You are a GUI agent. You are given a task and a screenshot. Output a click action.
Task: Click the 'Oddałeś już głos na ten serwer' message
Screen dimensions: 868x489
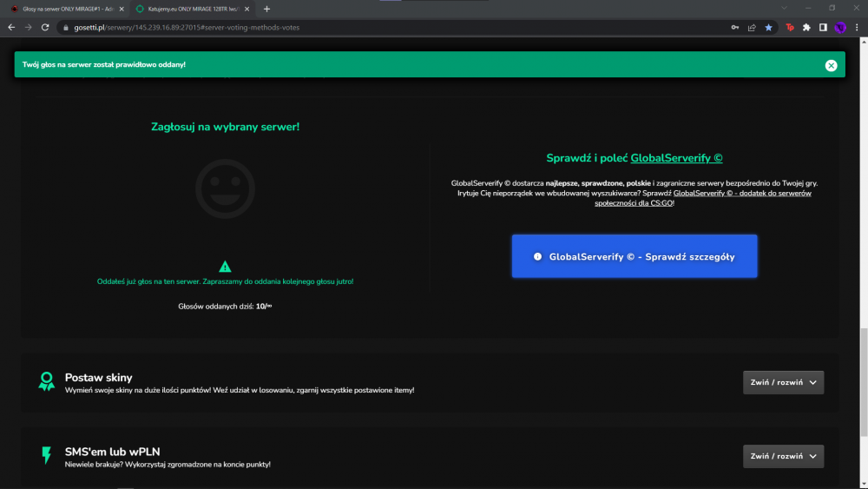coord(226,281)
